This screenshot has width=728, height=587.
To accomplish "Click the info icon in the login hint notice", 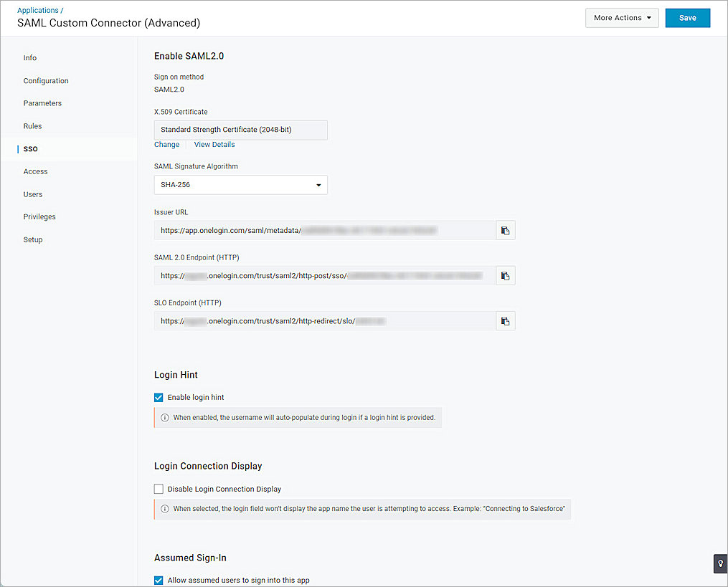I will tap(164, 417).
